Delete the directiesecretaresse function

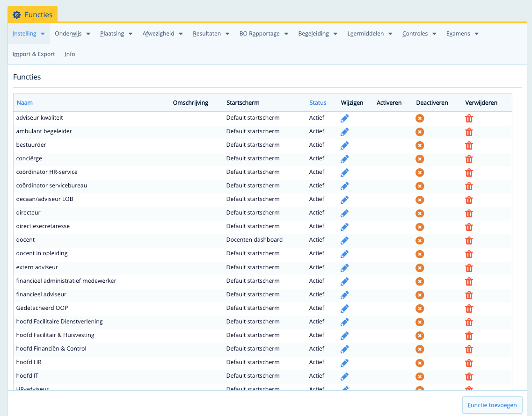[x=469, y=227]
